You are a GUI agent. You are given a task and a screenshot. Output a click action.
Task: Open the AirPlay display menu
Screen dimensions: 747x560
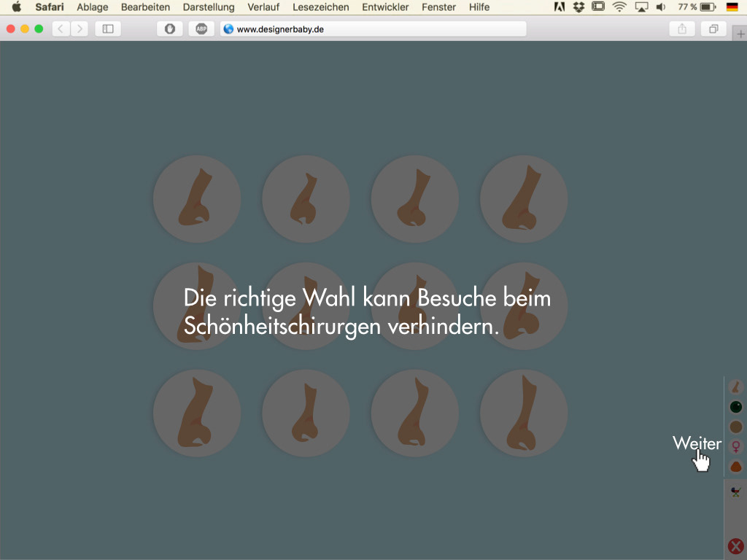[642, 7]
